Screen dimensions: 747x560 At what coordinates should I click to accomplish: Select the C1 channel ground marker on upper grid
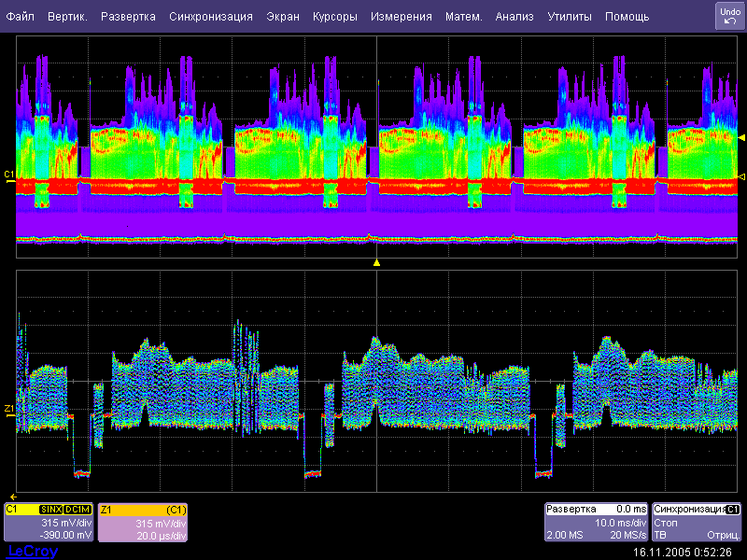tap(9, 176)
